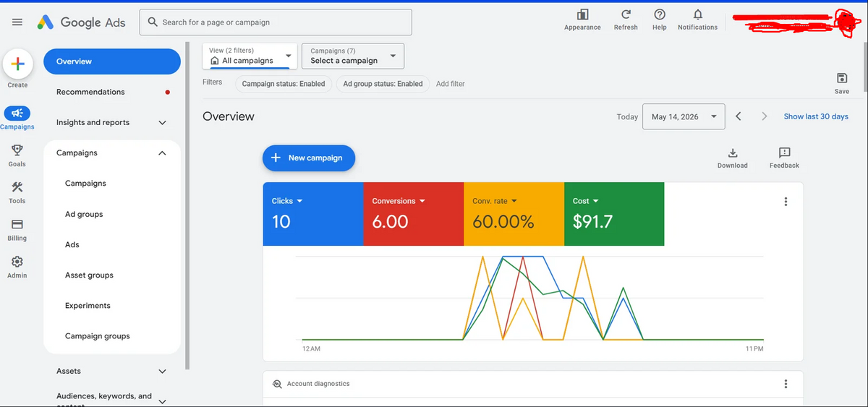
Task: Click the Save disk icon
Action: [841, 78]
